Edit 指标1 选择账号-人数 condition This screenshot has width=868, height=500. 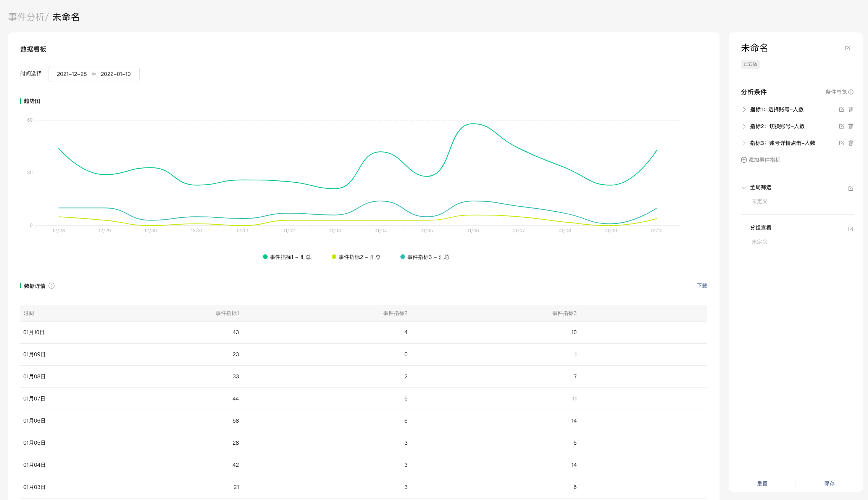point(841,109)
